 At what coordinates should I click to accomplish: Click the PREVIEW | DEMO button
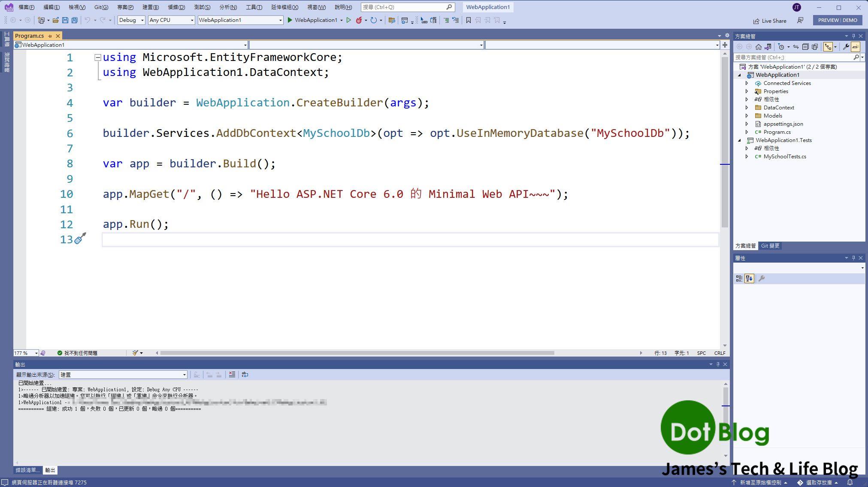click(x=837, y=20)
